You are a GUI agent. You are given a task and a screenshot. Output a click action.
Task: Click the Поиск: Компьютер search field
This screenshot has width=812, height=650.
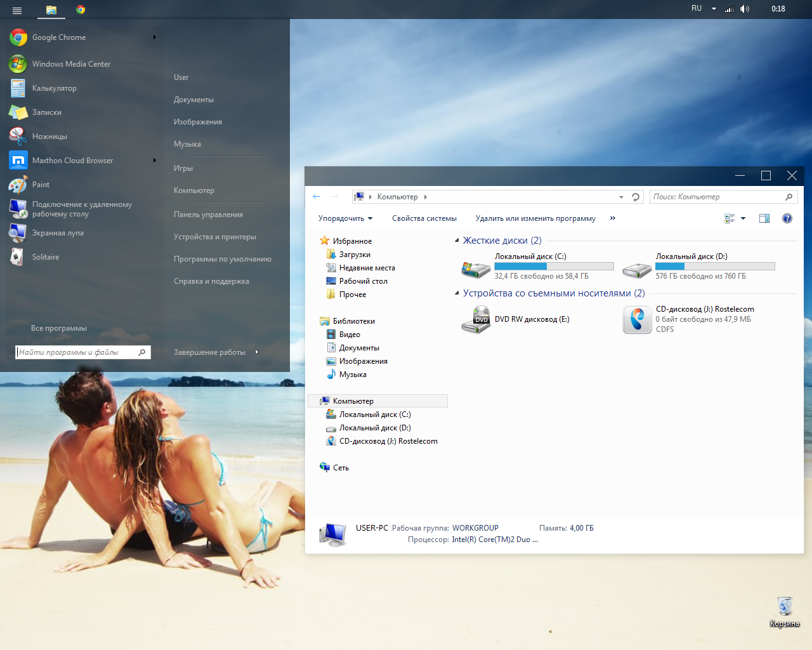coord(717,197)
